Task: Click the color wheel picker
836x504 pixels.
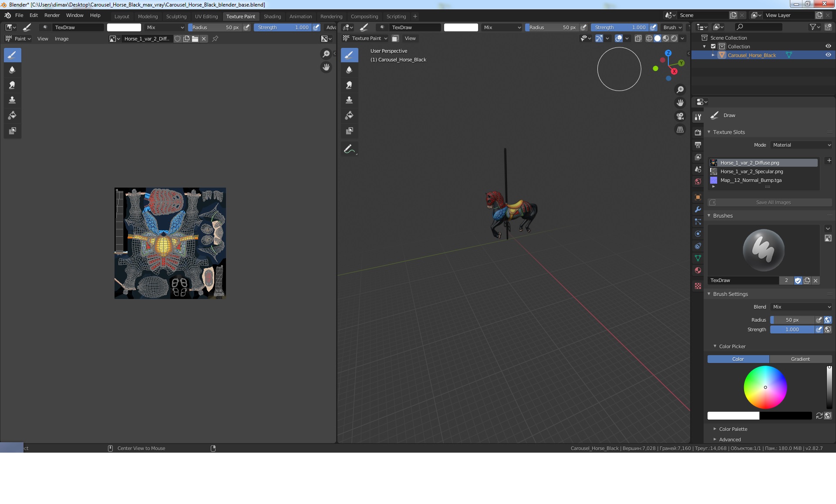Action: tap(765, 387)
